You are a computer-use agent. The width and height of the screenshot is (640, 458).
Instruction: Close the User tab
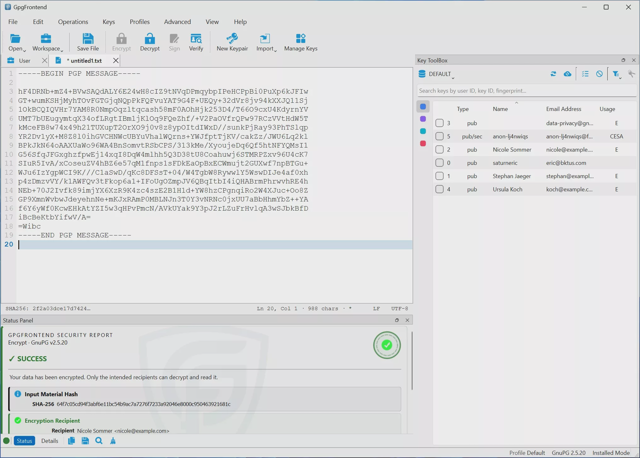pos(44,60)
